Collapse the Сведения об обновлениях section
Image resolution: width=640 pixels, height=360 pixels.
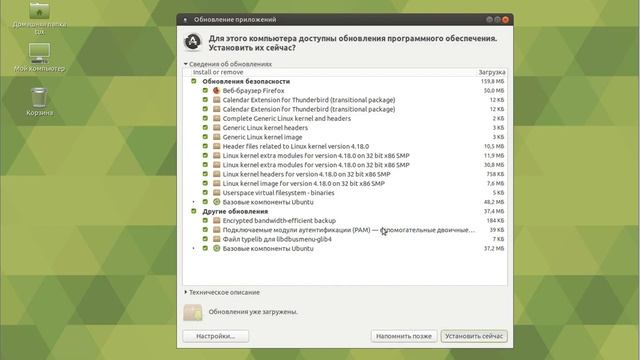coord(186,64)
